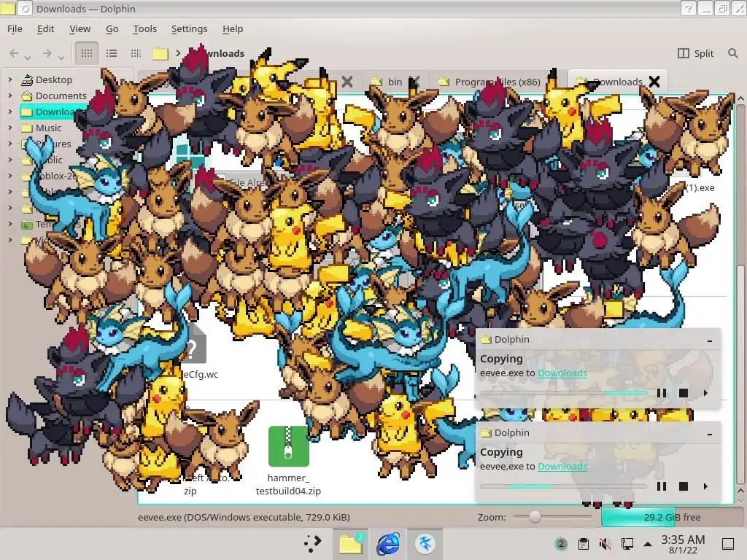The height and width of the screenshot is (560, 747).
Task: Open the Edit menu
Action: (x=46, y=28)
